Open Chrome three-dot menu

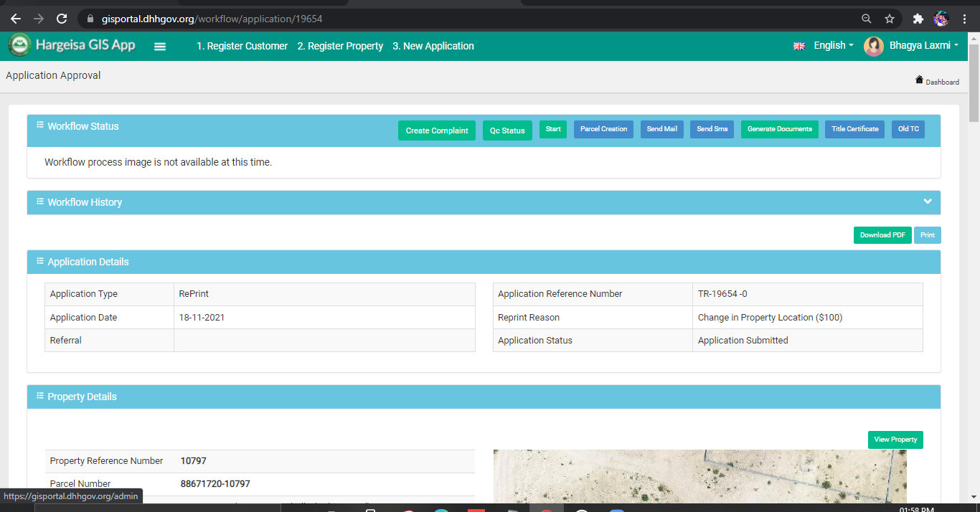(x=963, y=19)
